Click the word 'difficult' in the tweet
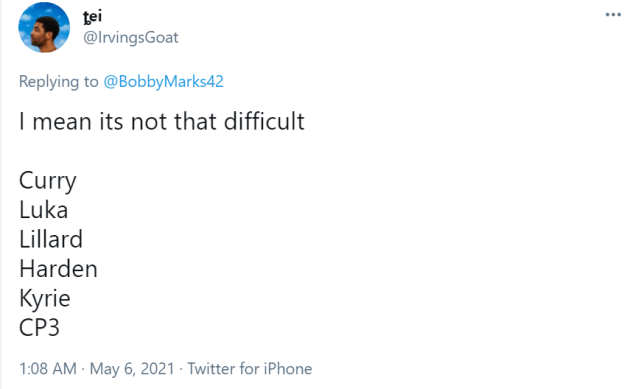641x389 pixels. coord(264,121)
